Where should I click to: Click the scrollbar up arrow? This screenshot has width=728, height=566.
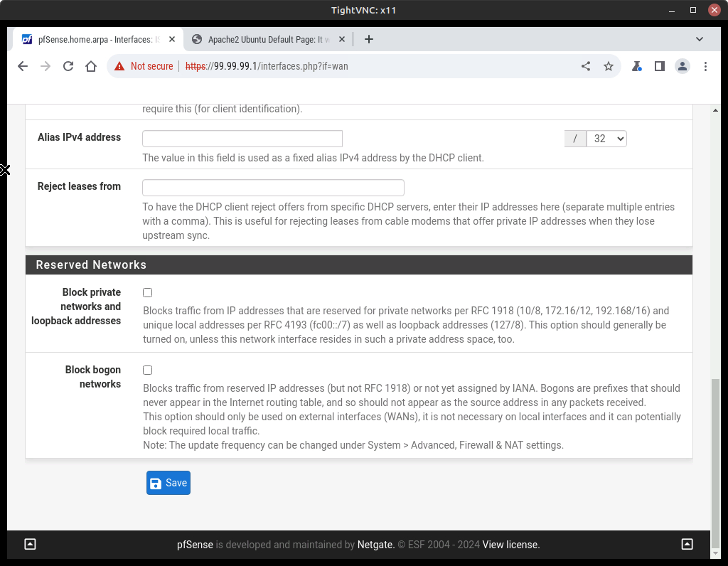715,110
